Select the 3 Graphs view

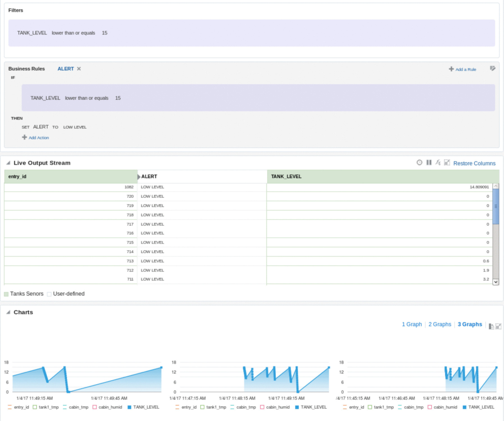click(x=470, y=324)
